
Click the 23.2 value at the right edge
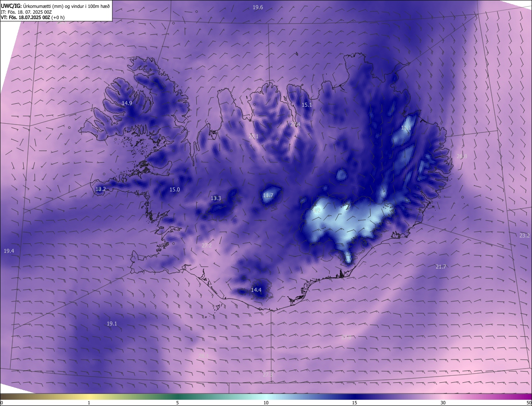coord(525,236)
